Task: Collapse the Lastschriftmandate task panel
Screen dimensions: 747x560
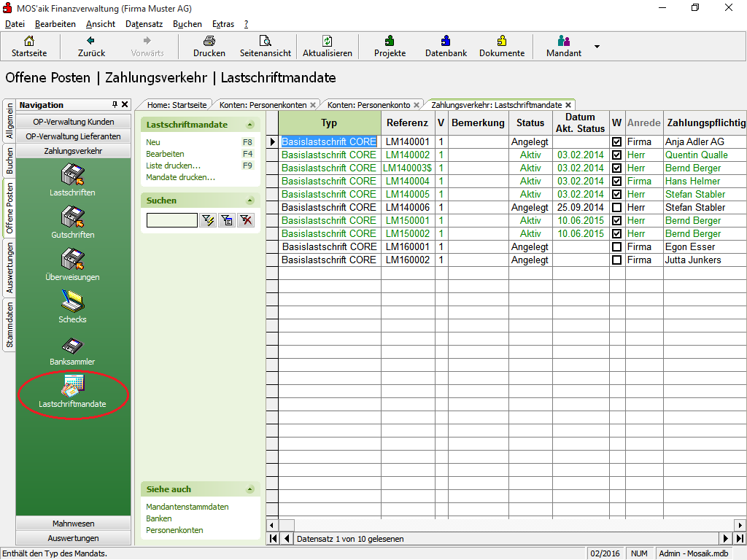Action: 250,125
